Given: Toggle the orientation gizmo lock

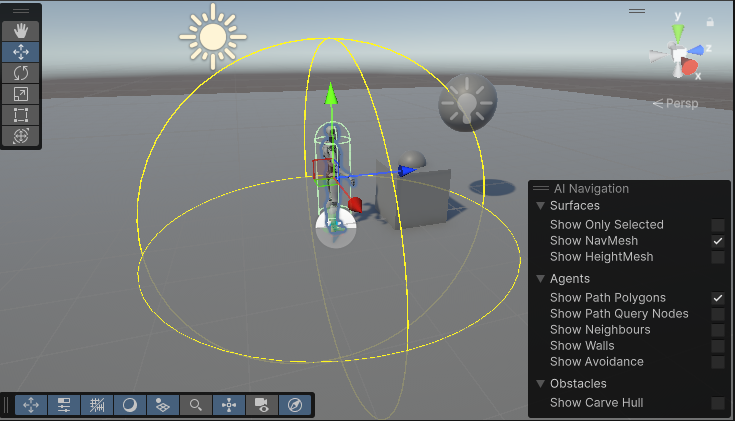Looking at the screenshot, I should pyautogui.click(x=710, y=22).
